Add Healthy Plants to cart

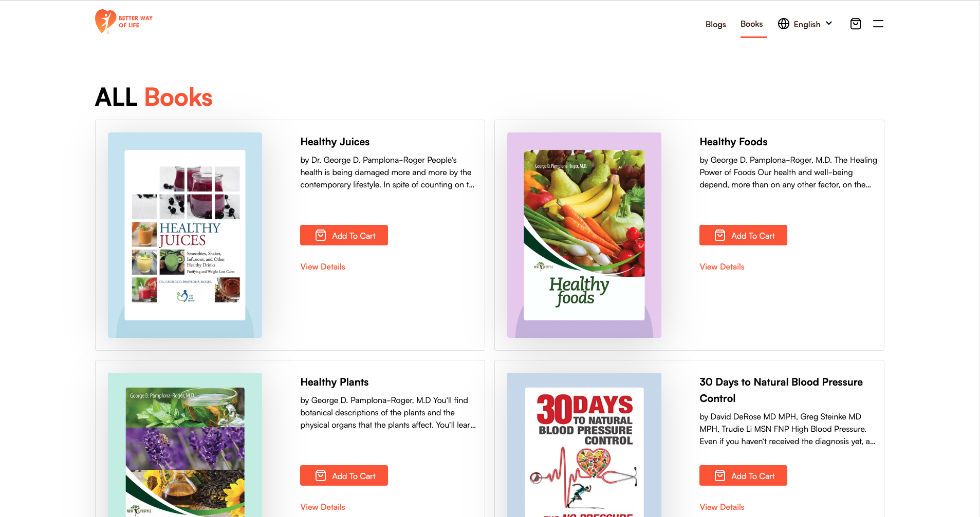click(344, 476)
